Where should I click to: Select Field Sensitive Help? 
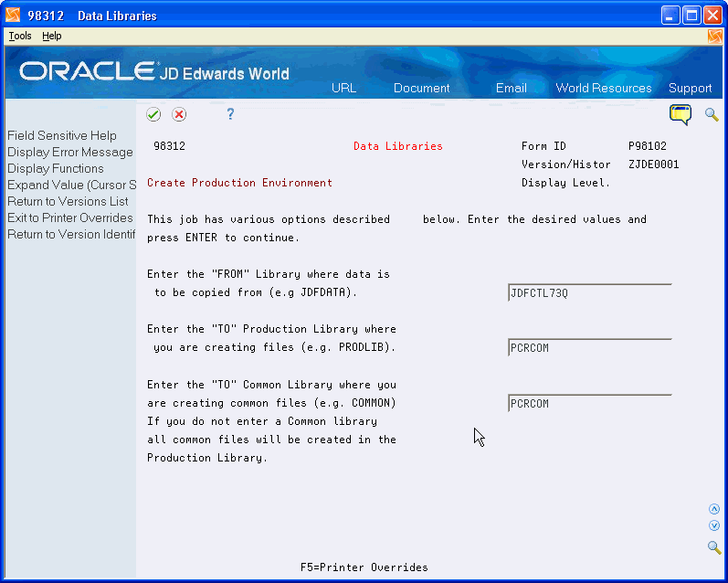[x=62, y=135]
